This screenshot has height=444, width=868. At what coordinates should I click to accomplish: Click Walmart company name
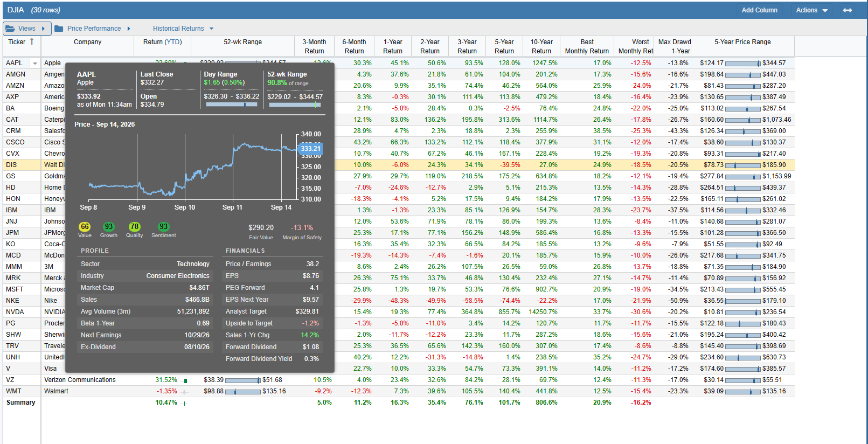(56, 391)
